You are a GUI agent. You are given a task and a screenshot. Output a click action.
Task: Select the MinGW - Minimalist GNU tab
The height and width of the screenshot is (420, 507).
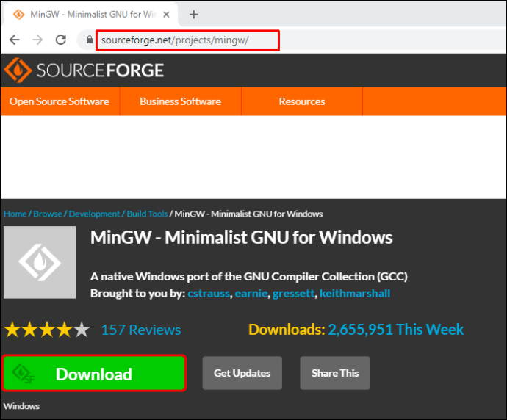coord(91,15)
